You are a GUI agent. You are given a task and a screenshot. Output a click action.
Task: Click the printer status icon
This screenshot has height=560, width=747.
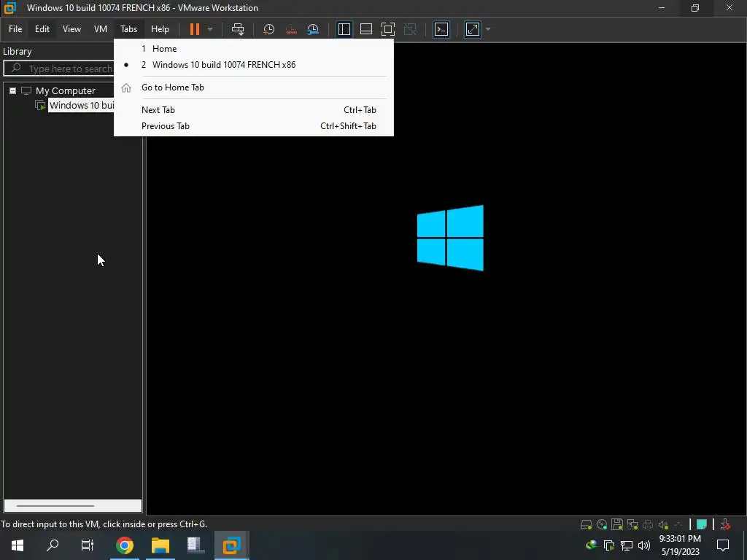648,524
